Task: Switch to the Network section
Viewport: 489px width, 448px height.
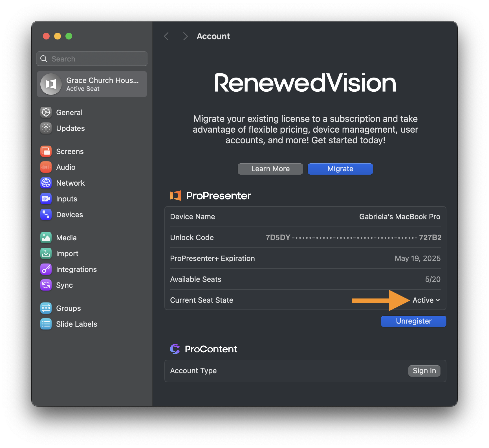Action: pos(71,183)
